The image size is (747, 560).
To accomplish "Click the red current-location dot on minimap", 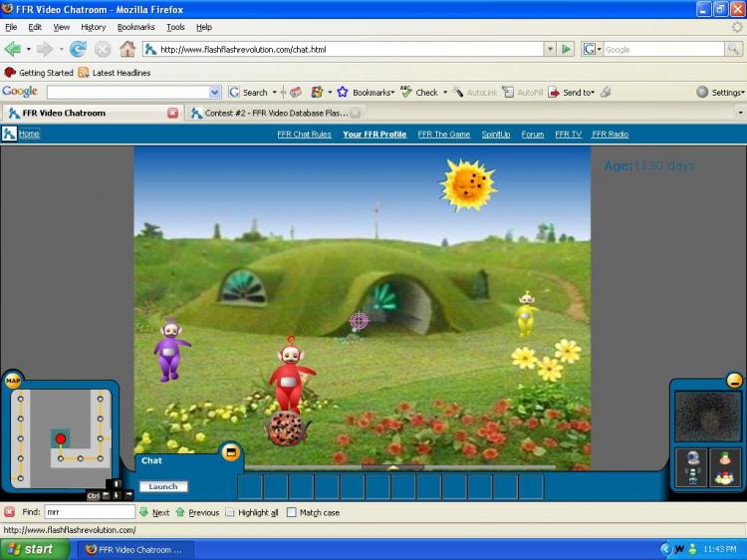I will [61, 438].
